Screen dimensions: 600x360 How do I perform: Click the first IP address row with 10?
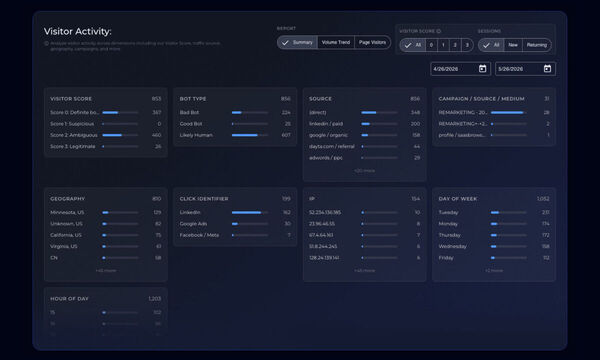pos(364,212)
